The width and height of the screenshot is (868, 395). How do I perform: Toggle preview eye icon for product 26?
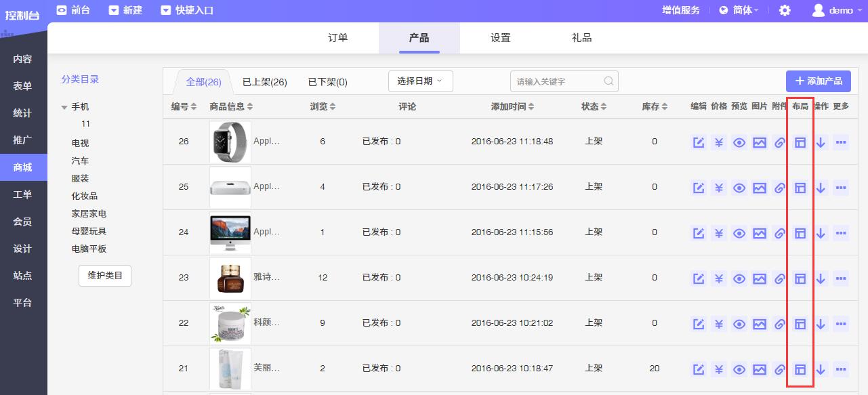pos(739,142)
